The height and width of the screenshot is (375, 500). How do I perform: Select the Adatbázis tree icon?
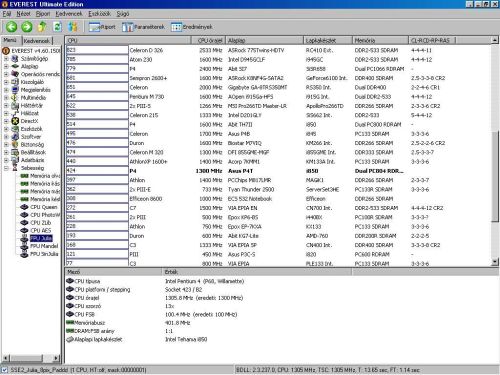pyautogui.click(x=15, y=160)
